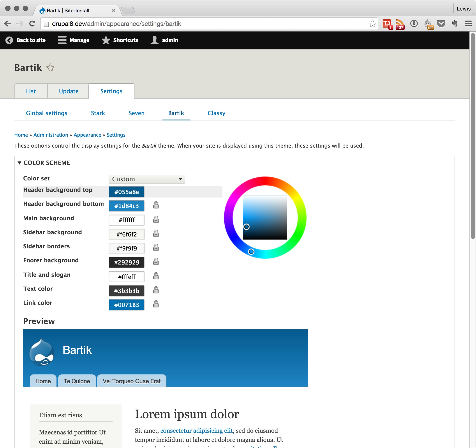
Task: Select Main background field #ffffff
Action: point(126,220)
